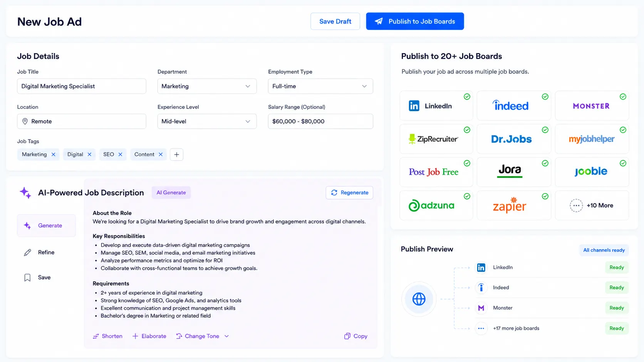Click Ready status for Monster

pos(617,308)
